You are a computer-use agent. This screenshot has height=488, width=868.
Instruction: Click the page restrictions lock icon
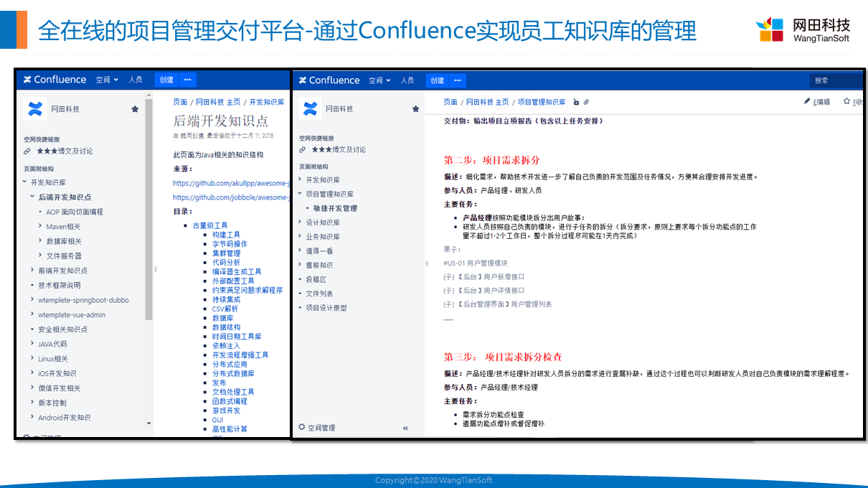click(576, 103)
